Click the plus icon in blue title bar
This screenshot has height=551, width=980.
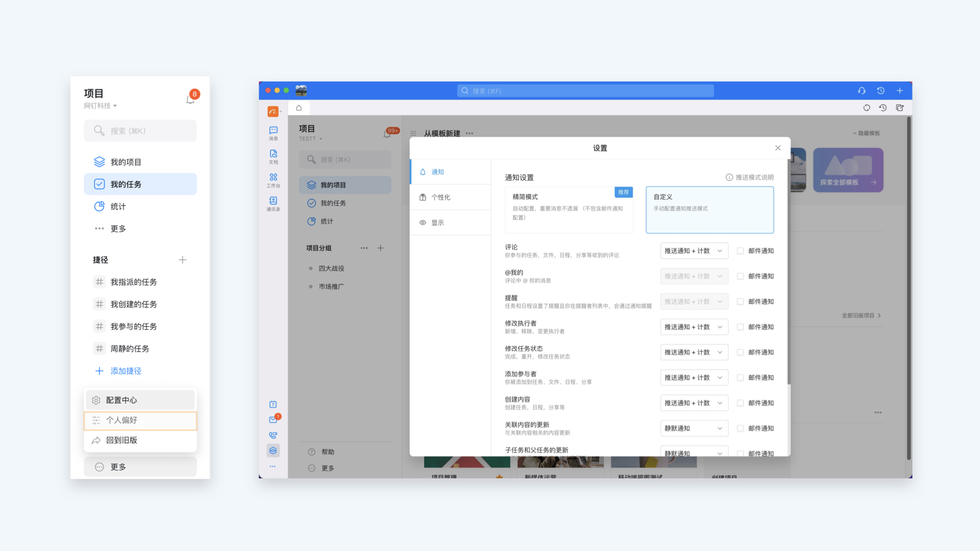[x=900, y=91]
